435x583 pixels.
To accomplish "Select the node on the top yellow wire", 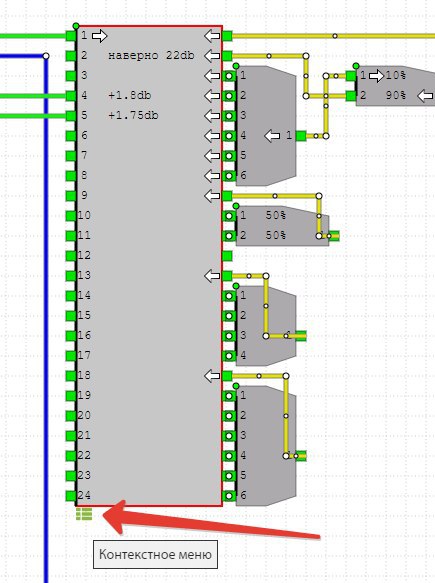I will [x=335, y=36].
